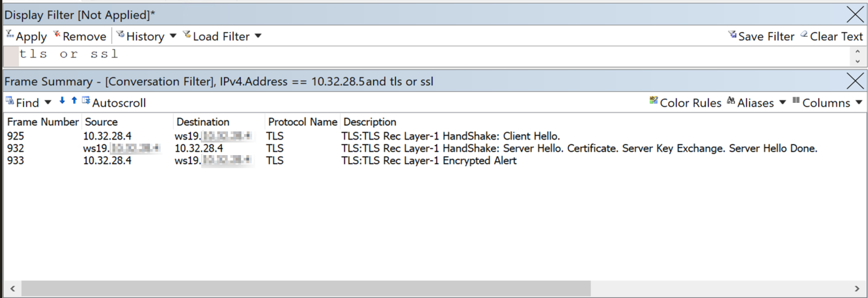Viewport: 868px width, 298px height.
Task: Select frame 933 Encrypted Alert row
Action: [435, 160]
